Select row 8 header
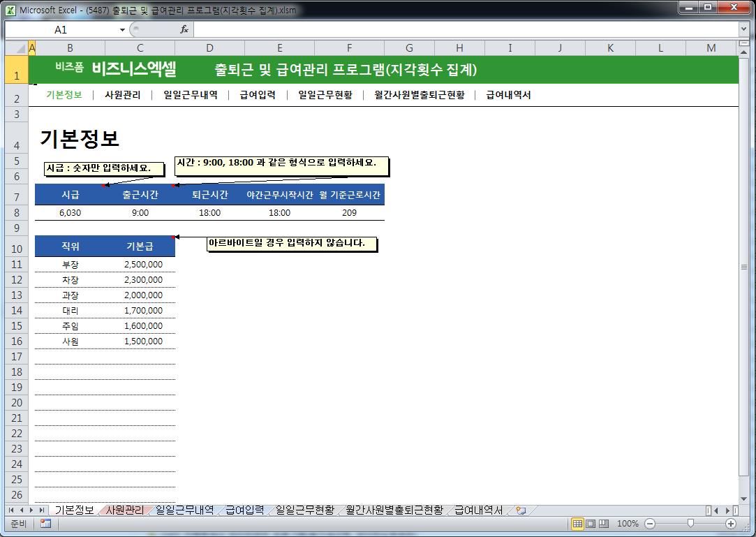The image size is (756, 537). 16,213
